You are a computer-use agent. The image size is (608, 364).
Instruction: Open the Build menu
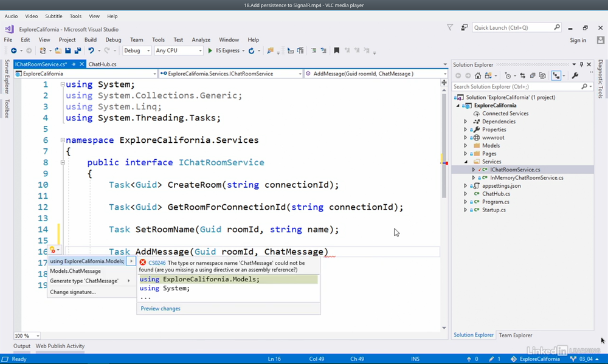point(91,39)
